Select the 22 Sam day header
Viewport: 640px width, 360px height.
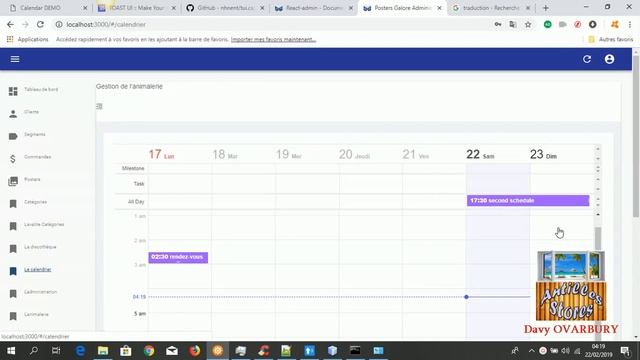(480, 154)
